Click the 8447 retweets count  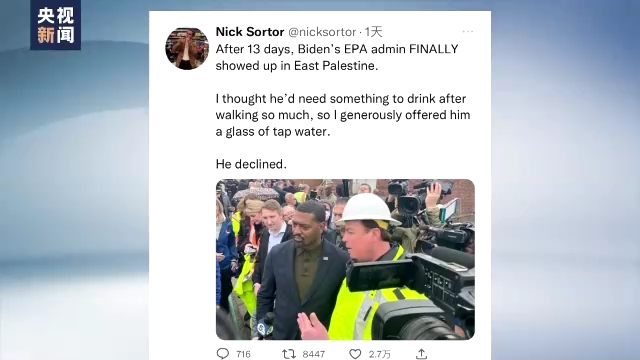point(313,354)
